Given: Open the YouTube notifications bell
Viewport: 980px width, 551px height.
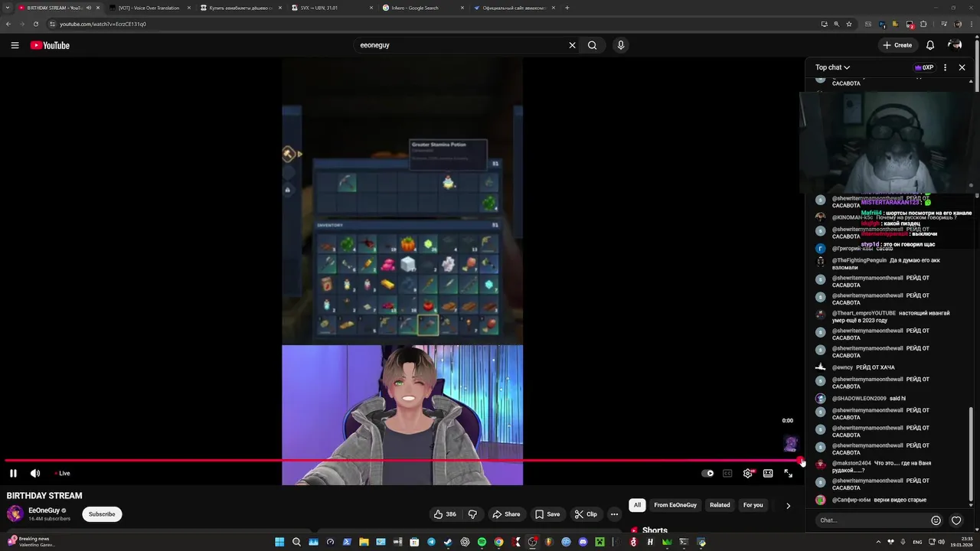Looking at the screenshot, I should pyautogui.click(x=930, y=45).
